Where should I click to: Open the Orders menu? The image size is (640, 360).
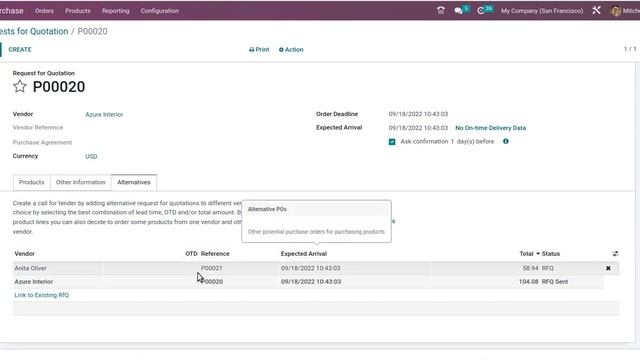[x=44, y=11]
